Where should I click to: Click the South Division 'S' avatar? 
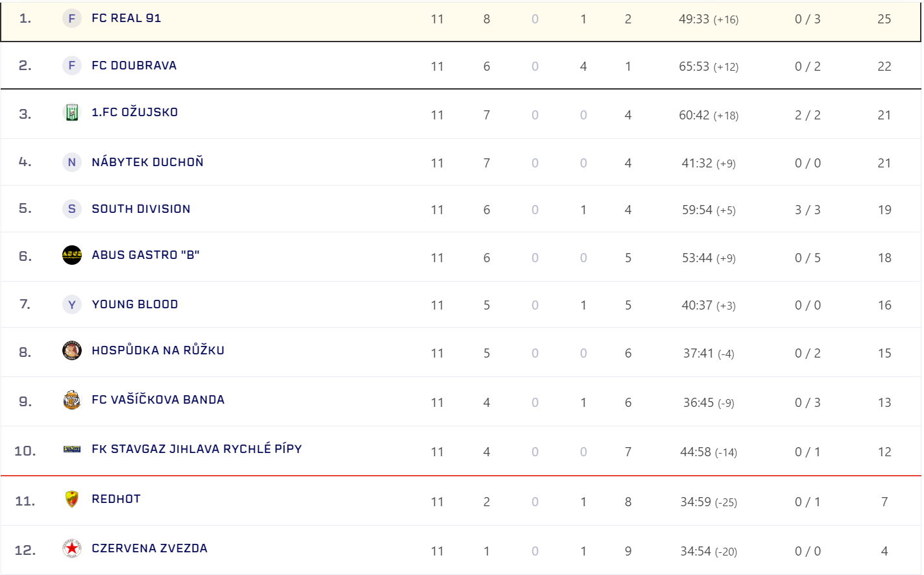click(71, 209)
